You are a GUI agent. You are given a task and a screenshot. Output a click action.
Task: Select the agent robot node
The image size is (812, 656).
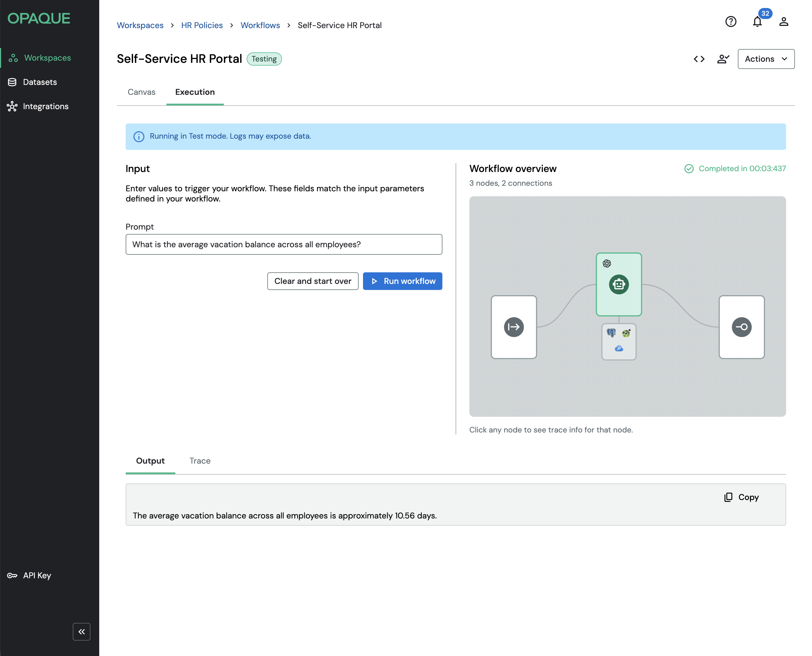619,284
